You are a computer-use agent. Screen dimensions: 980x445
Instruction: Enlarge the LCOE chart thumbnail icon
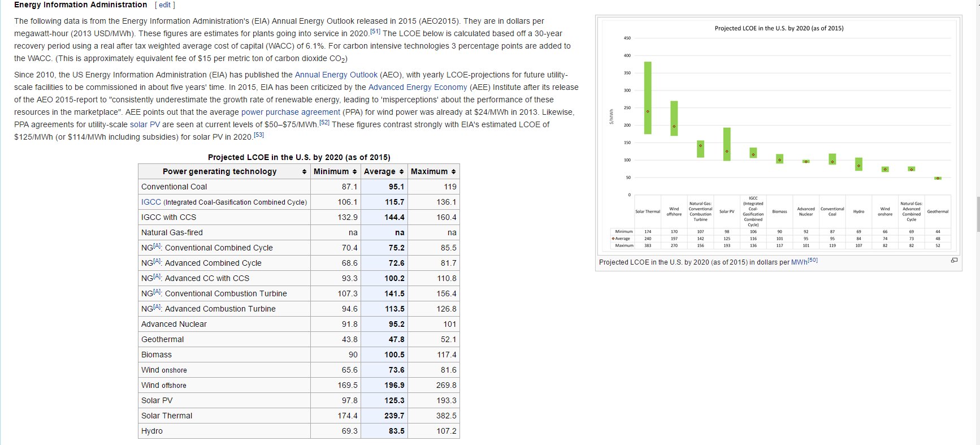[x=954, y=260]
